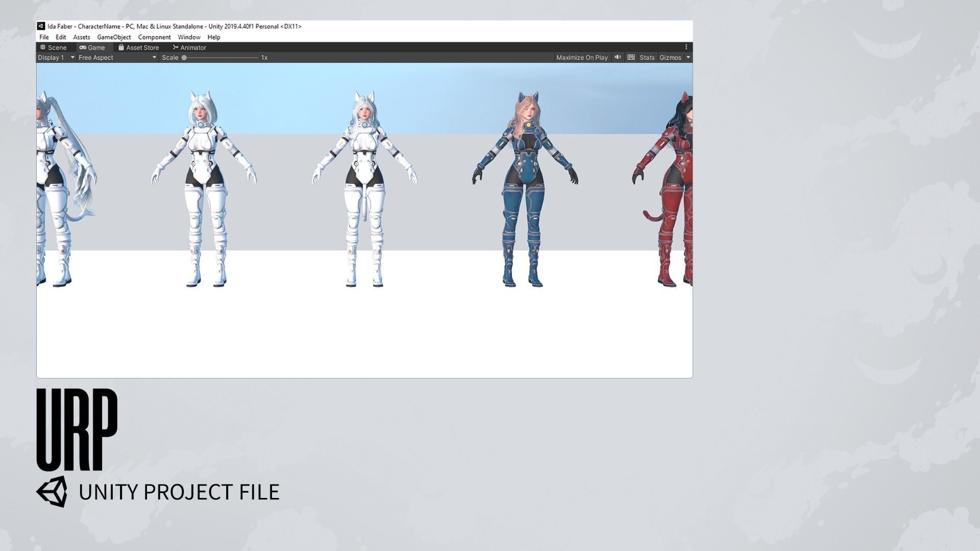The image size is (980, 551).
Task: Toggle Maximize On Play
Action: (x=582, y=58)
